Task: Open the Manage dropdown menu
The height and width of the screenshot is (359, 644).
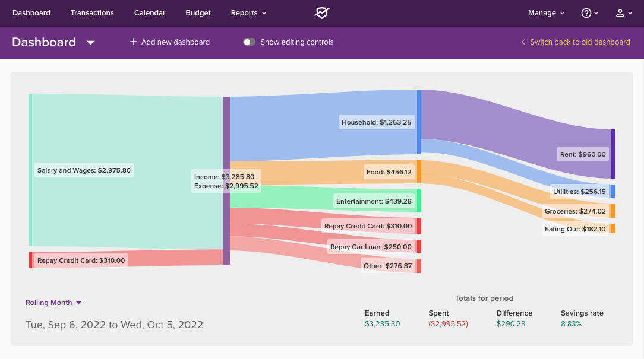Action: (x=546, y=13)
